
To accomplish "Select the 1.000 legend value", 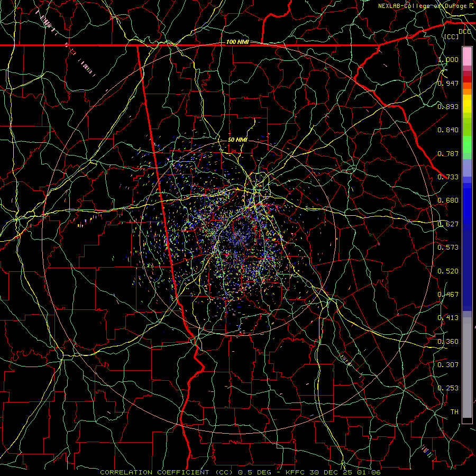I will pos(448,59).
